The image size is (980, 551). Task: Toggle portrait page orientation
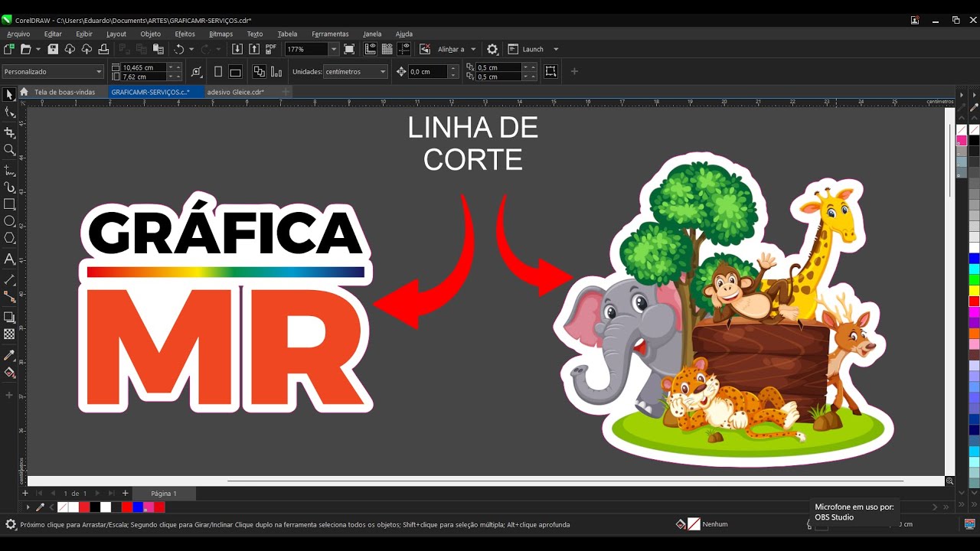[x=218, y=71]
